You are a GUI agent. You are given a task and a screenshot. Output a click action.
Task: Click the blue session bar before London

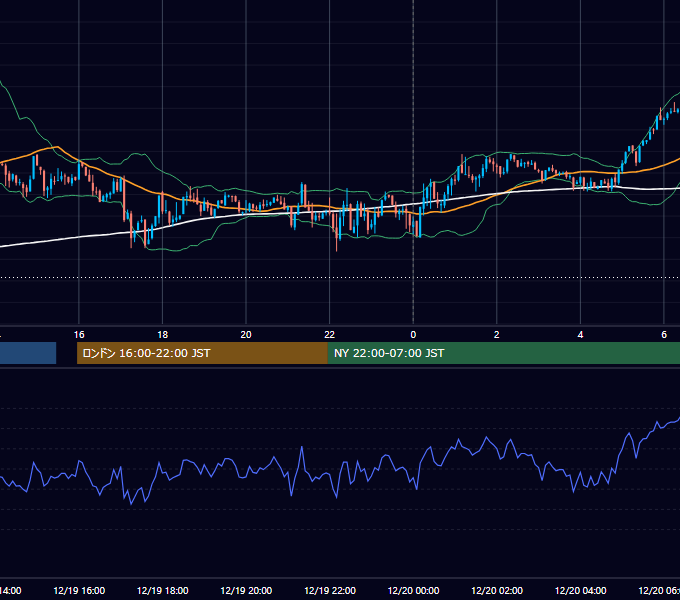tap(28, 353)
